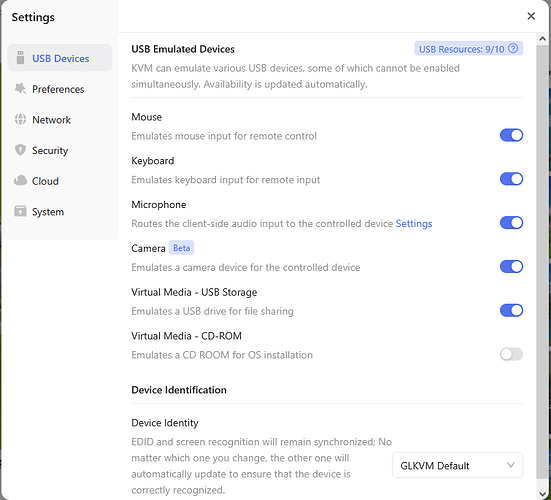The image size is (551, 500).
Task: Close the Settings dialog
Action: pos(531,16)
